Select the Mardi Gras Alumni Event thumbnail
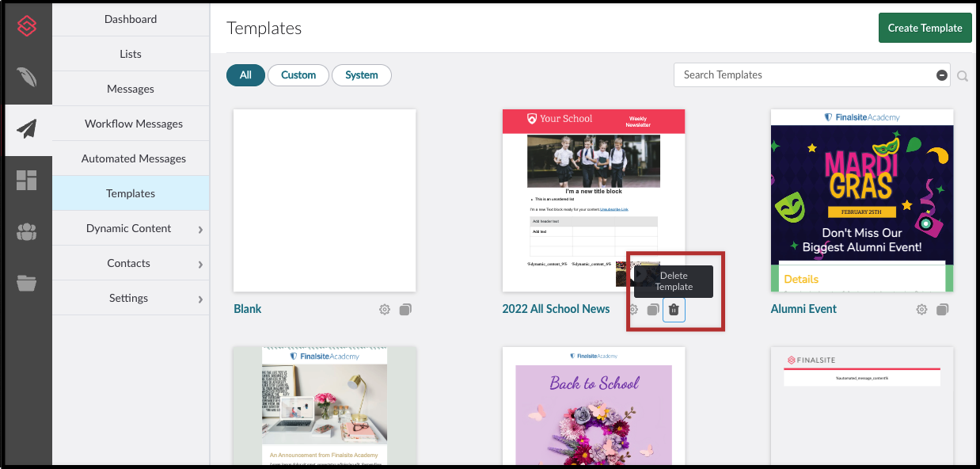 pyautogui.click(x=862, y=200)
